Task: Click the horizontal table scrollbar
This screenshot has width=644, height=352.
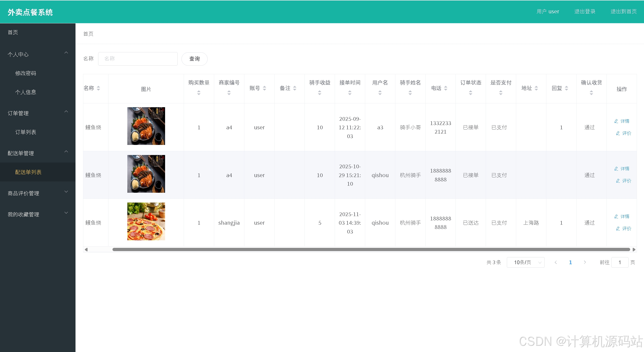Action: (371, 250)
